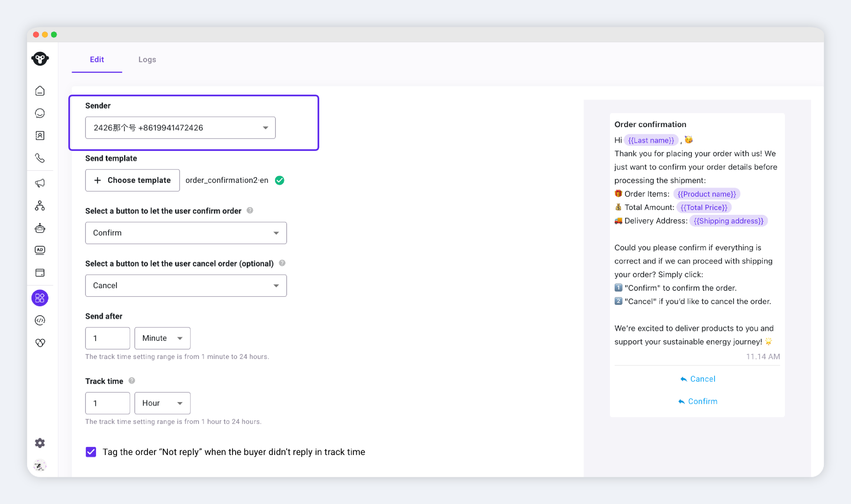Click the Confirm reply button in preview
The image size is (851, 504).
pos(698,402)
